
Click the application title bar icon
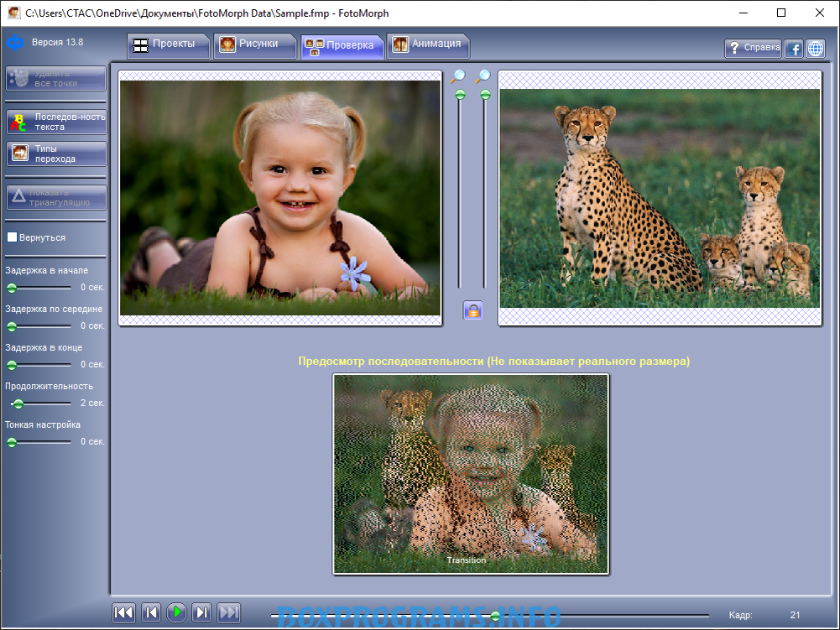13,13
